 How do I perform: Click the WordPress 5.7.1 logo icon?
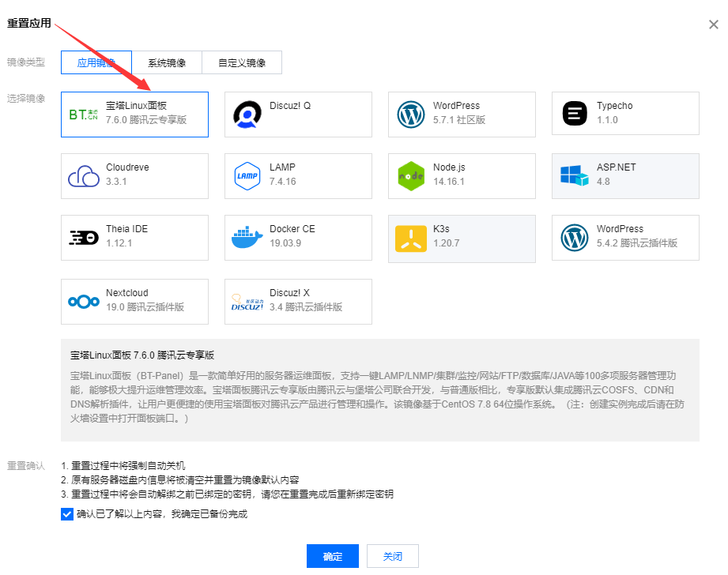pos(411,115)
